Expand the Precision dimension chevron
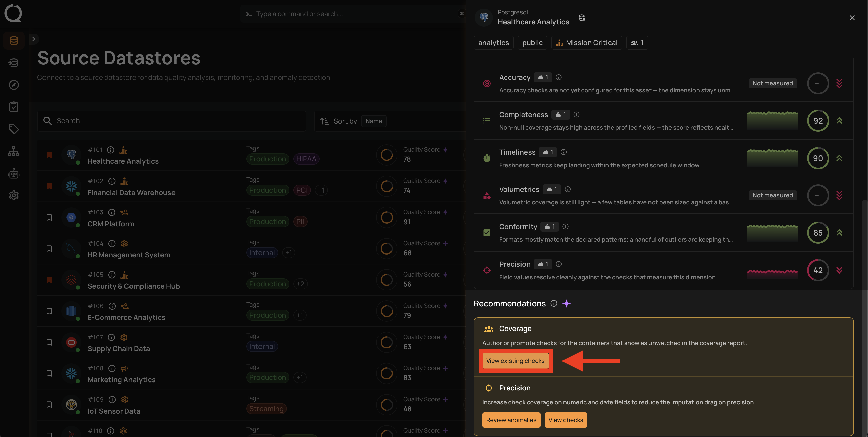 pos(839,270)
